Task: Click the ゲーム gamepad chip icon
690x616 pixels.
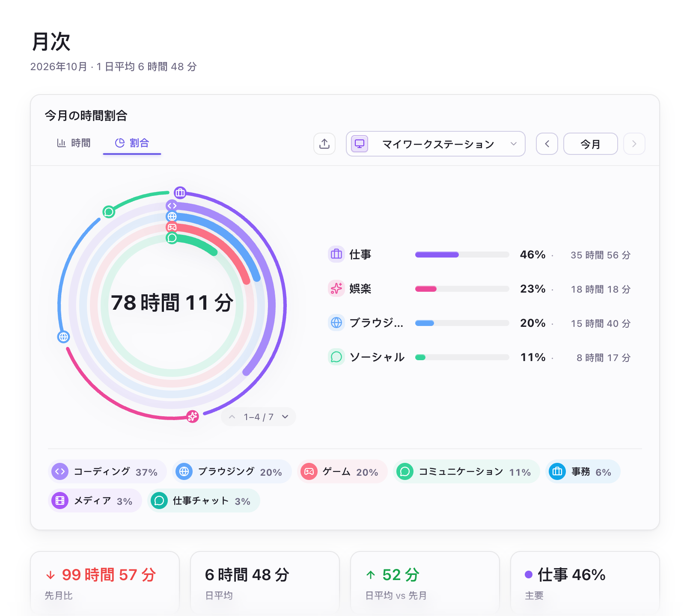Action: [309, 471]
